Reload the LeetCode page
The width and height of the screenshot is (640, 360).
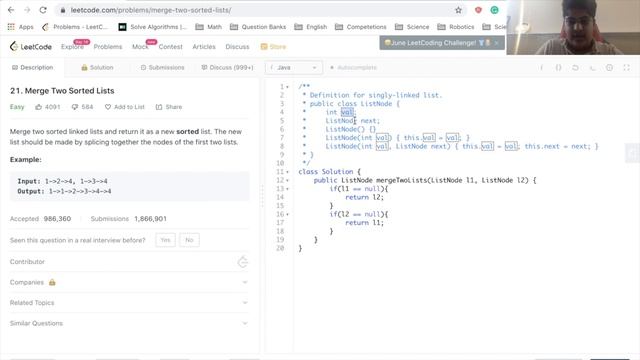coord(43,10)
